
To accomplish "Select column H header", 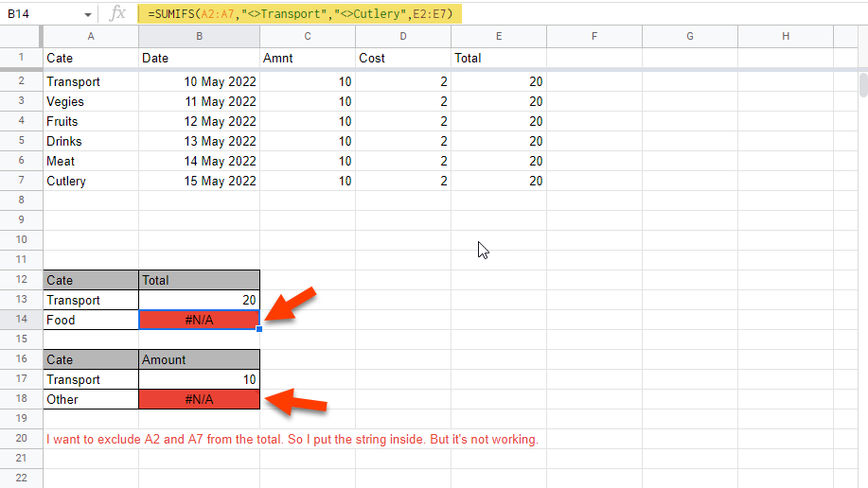I will coord(786,36).
